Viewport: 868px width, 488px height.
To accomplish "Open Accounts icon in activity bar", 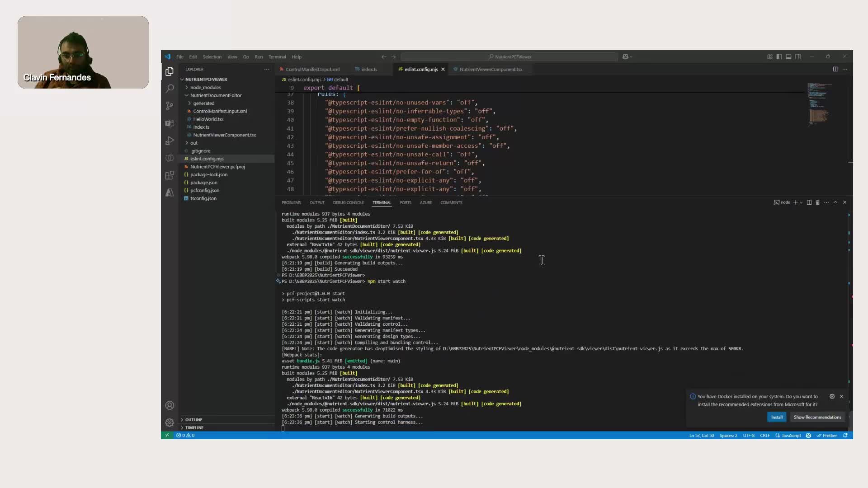I will point(170,405).
